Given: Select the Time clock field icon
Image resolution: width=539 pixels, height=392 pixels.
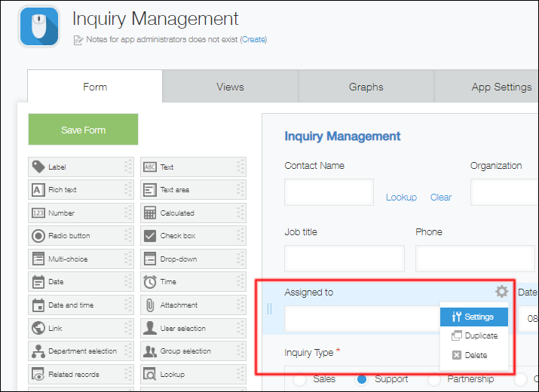Looking at the screenshot, I should [x=150, y=282].
